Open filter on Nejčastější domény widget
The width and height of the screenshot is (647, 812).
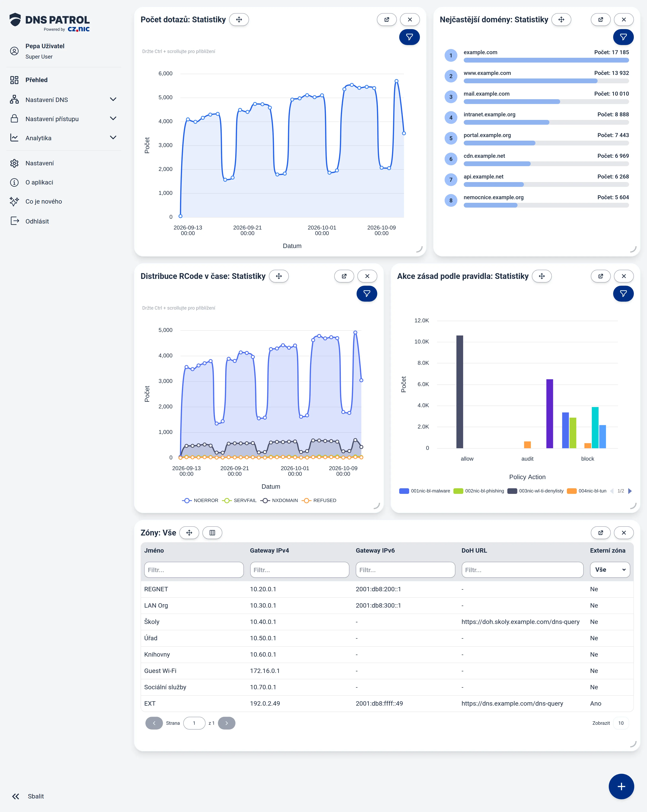(623, 37)
